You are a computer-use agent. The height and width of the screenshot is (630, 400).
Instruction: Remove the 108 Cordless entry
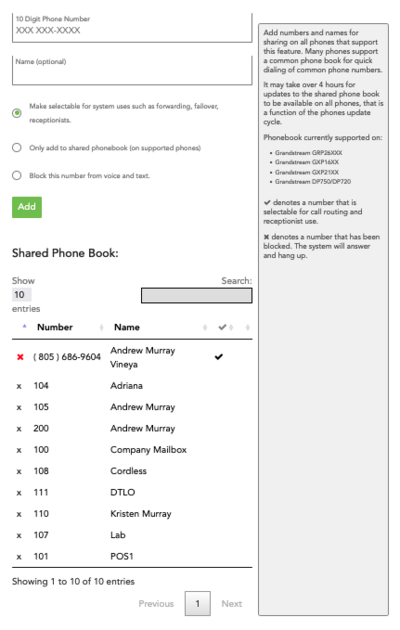coord(19,472)
